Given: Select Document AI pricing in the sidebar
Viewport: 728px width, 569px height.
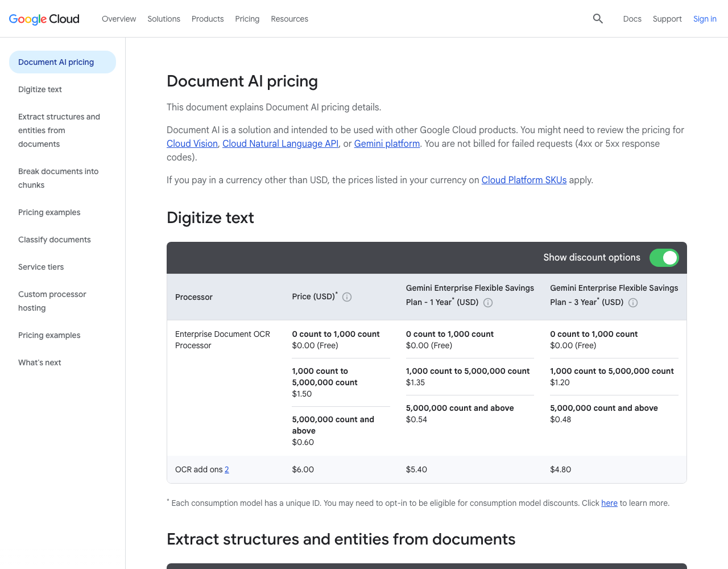Looking at the screenshot, I should point(63,62).
